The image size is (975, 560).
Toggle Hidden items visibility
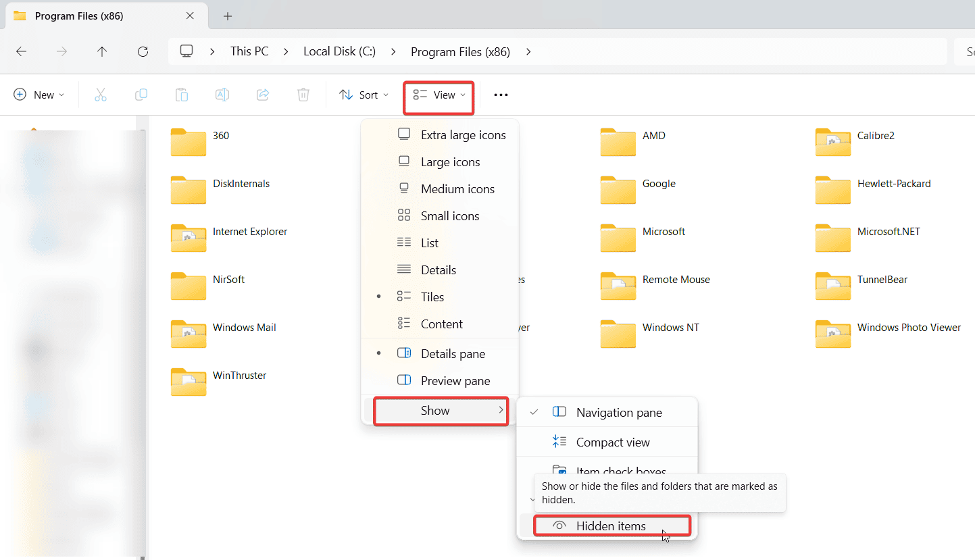click(x=611, y=526)
